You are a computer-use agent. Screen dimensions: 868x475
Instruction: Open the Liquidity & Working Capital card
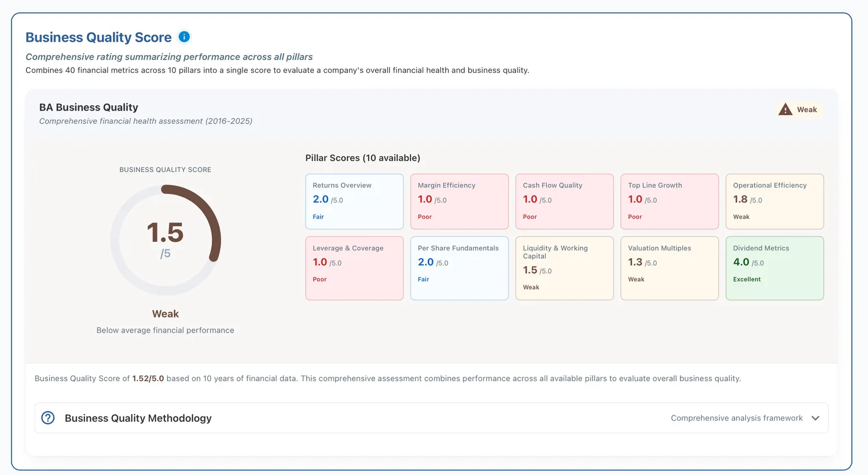click(x=565, y=268)
